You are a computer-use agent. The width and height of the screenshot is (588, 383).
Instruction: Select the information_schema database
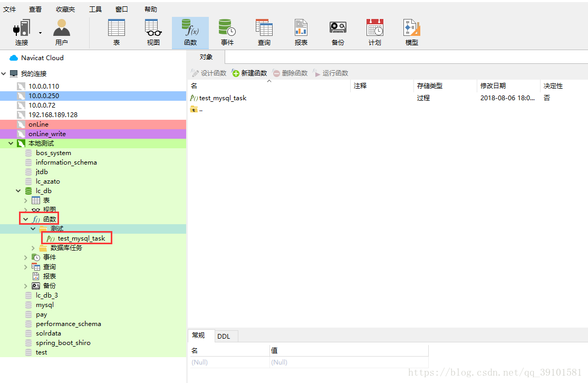66,162
